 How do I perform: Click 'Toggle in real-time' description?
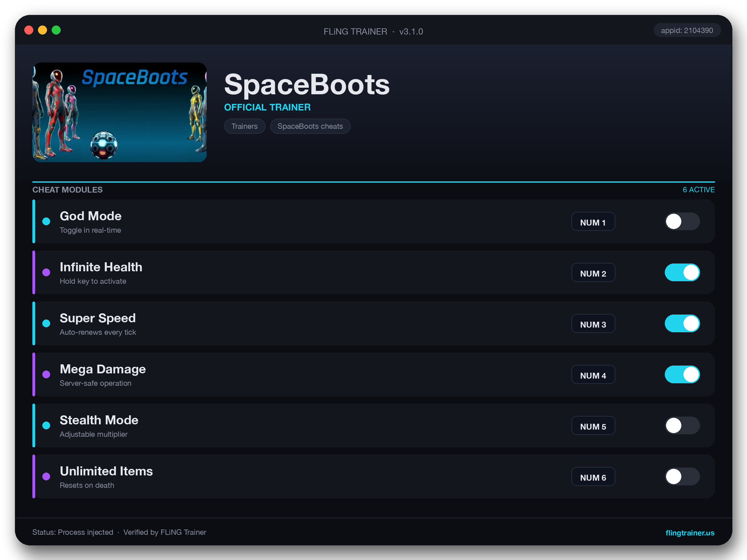coord(90,230)
